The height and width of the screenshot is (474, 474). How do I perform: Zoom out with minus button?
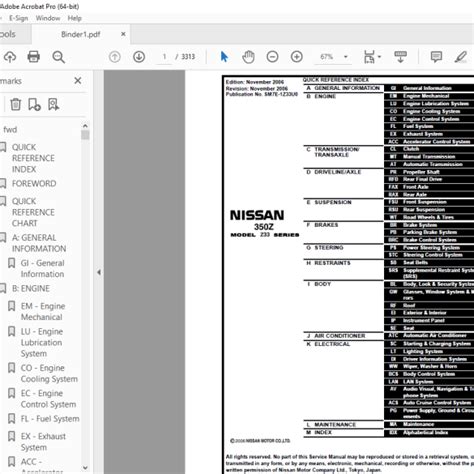[x=272, y=57]
